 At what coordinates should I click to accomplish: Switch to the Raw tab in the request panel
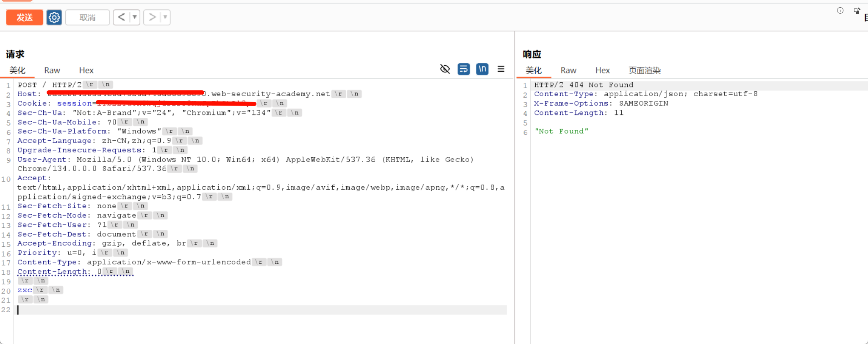52,70
